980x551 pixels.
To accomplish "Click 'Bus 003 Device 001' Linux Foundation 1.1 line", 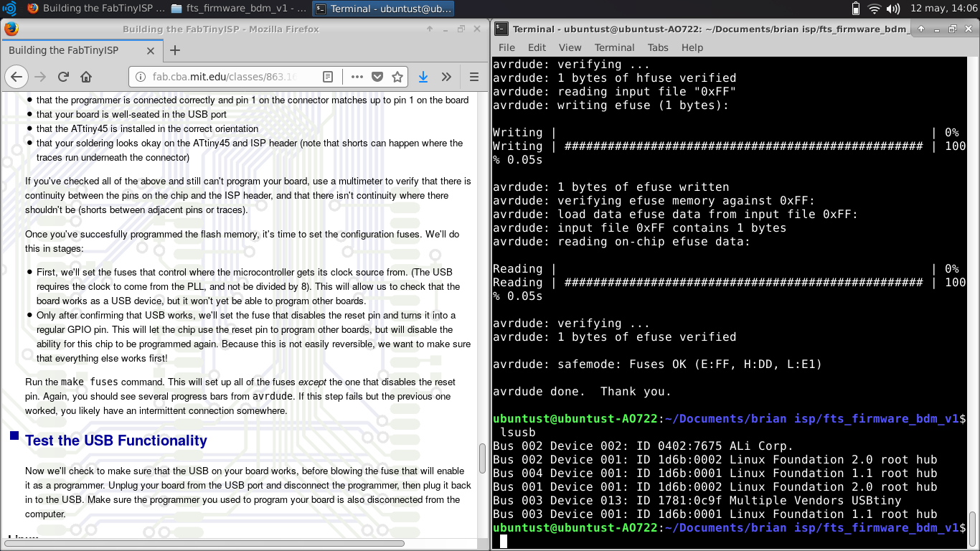I will pyautogui.click(x=715, y=514).
